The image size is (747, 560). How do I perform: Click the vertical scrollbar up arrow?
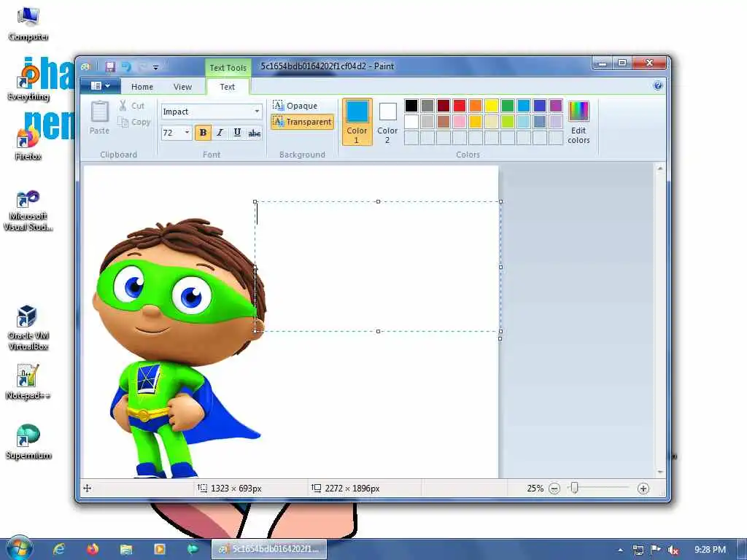[660, 168]
